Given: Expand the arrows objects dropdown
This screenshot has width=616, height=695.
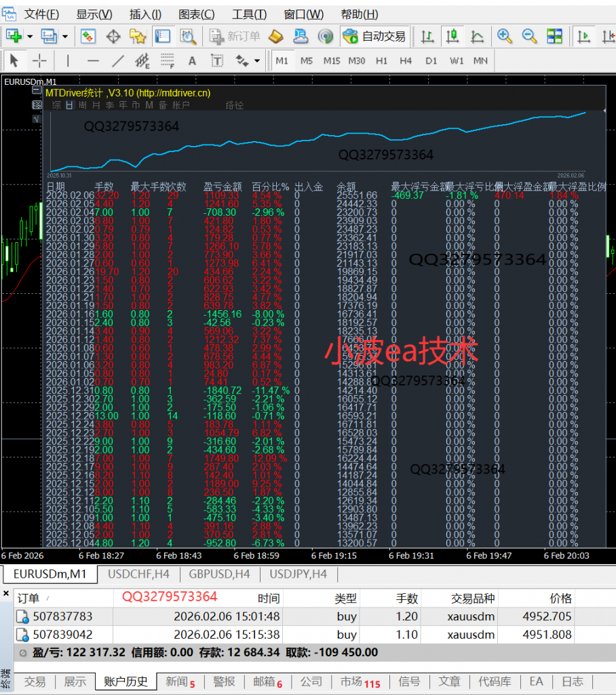Looking at the screenshot, I should (x=257, y=61).
